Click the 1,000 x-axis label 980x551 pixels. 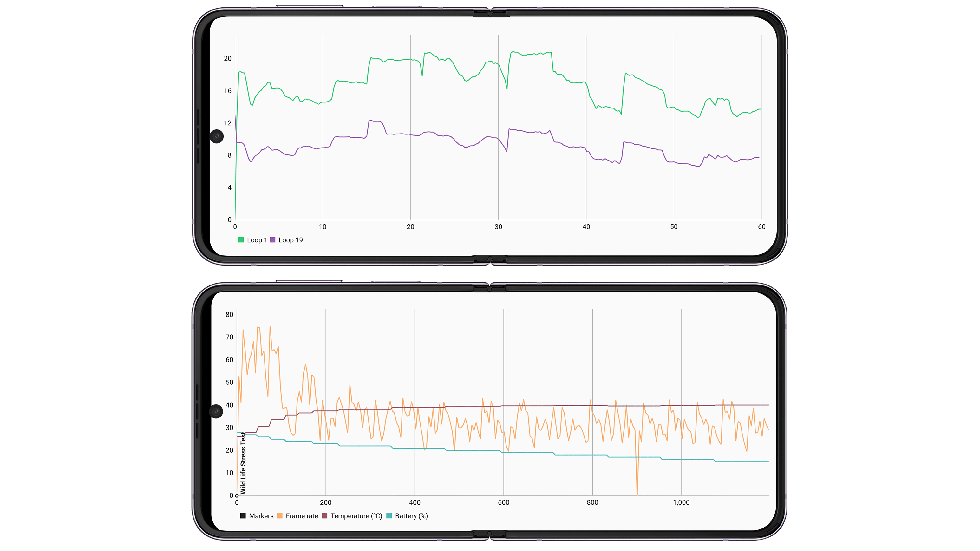pyautogui.click(x=681, y=502)
